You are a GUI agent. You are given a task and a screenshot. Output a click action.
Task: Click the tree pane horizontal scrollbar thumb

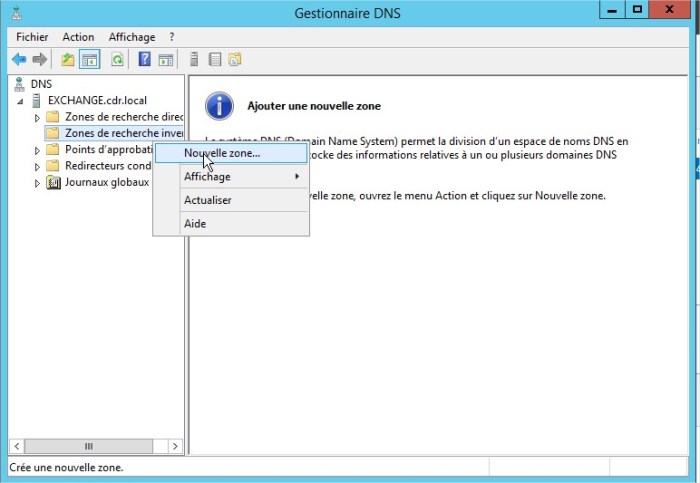pyautogui.click(x=88, y=446)
